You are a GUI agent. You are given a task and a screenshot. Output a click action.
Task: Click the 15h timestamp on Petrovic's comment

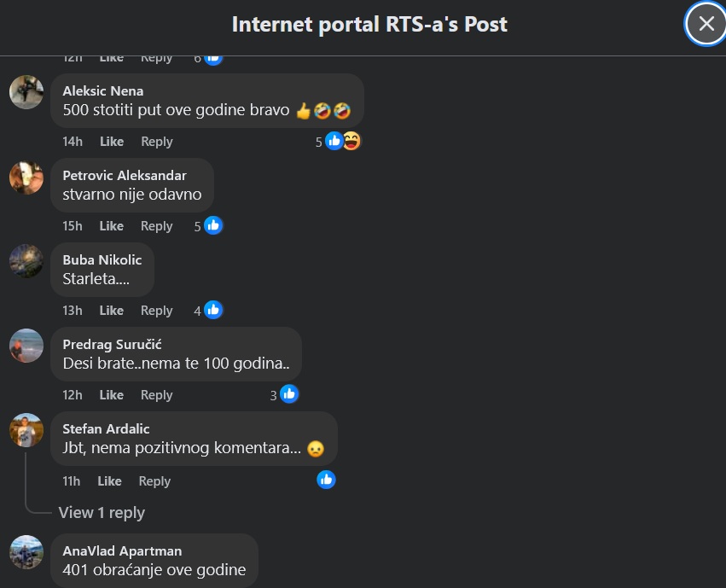pos(73,226)
